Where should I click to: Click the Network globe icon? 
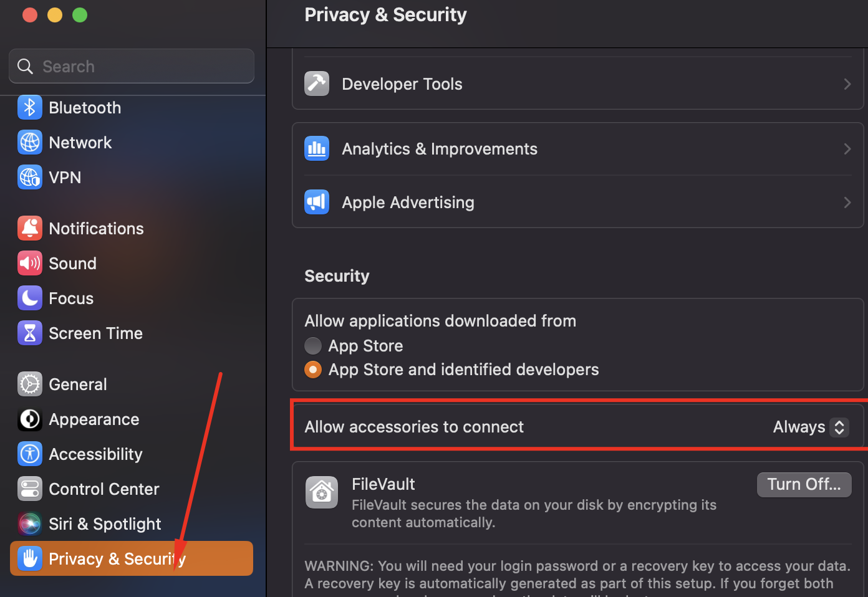(29, 143)
